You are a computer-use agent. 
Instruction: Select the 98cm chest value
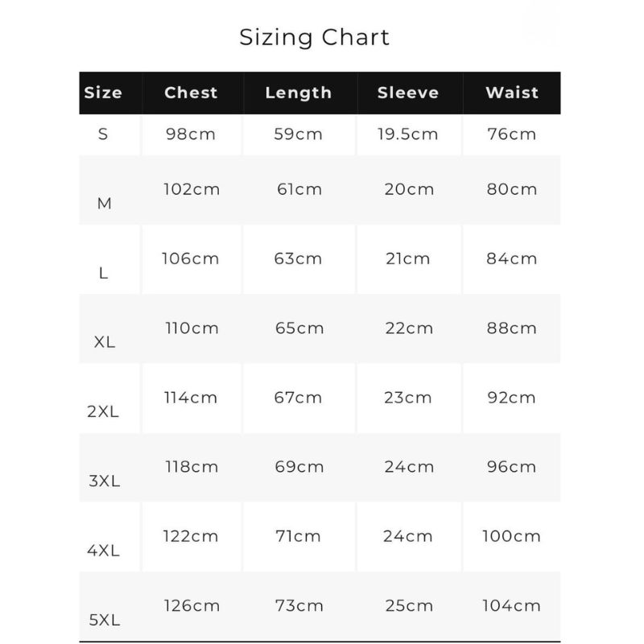click(x=191, y=134)
